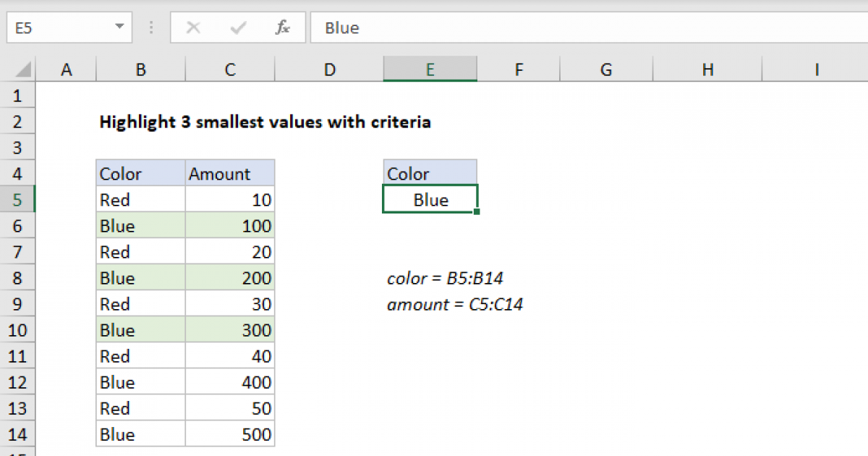Viewport: 868px width, 456px height.
Task: Select row 10 header
Action: [18, 330]
